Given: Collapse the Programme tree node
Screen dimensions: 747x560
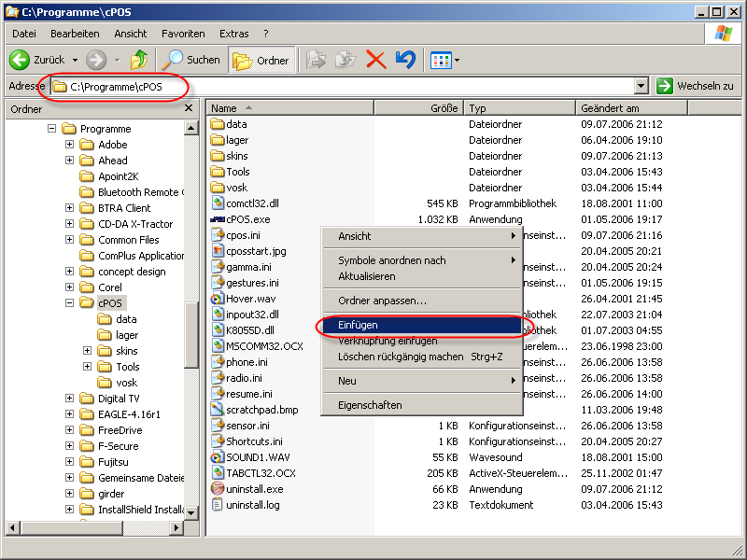Looking at the screenshot, I should coord(51,129).
